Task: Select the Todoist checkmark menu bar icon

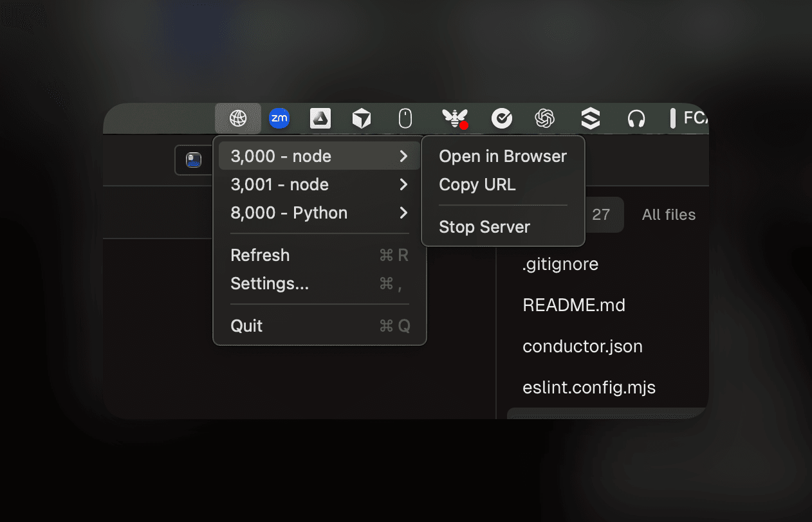Action: (x=502, y=118)
